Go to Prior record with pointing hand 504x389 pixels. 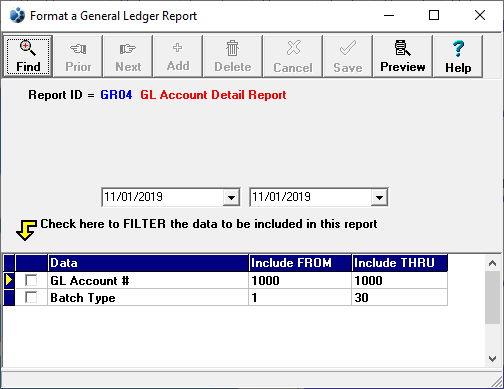pos(78,56)
